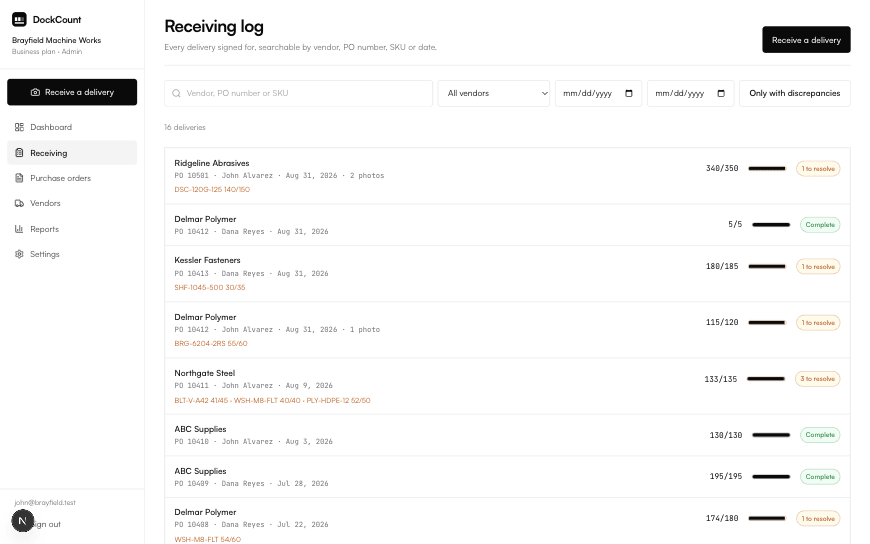Toggle Only with discrepancies filter

pyautogui.click(x=795, y=93)
